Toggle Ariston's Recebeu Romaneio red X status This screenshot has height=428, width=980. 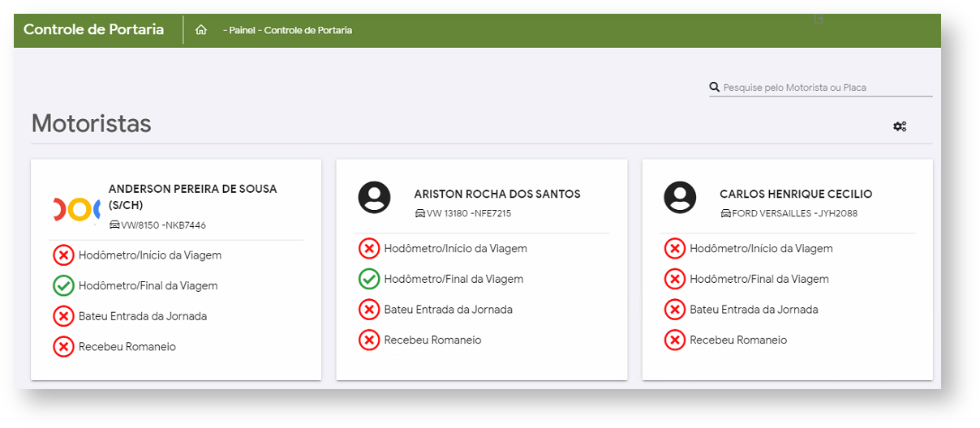pyautogui.click(x=369, y=340)
